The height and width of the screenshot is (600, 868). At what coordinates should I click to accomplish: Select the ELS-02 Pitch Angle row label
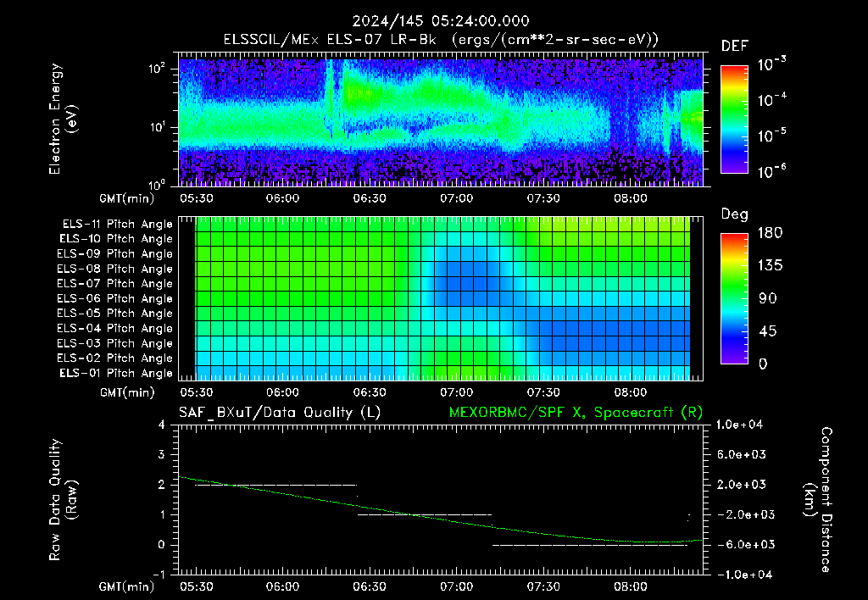click(x=114, y=358)
